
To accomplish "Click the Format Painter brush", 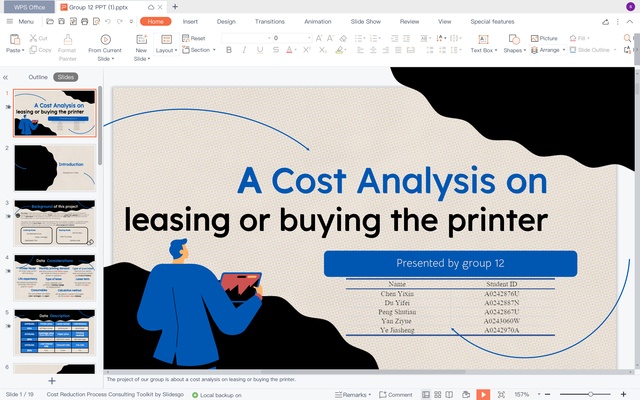I will pyautogui.click(x=67, y=39).
